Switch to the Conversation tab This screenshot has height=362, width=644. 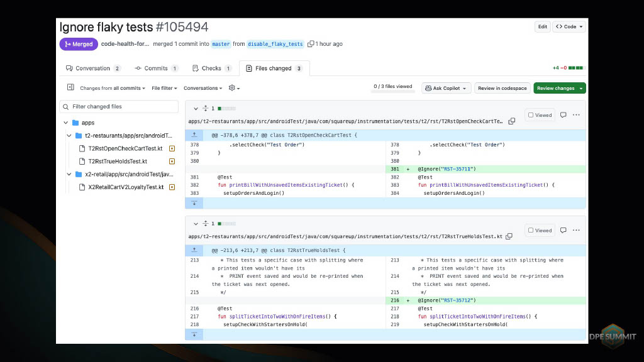tap(93, 68)
